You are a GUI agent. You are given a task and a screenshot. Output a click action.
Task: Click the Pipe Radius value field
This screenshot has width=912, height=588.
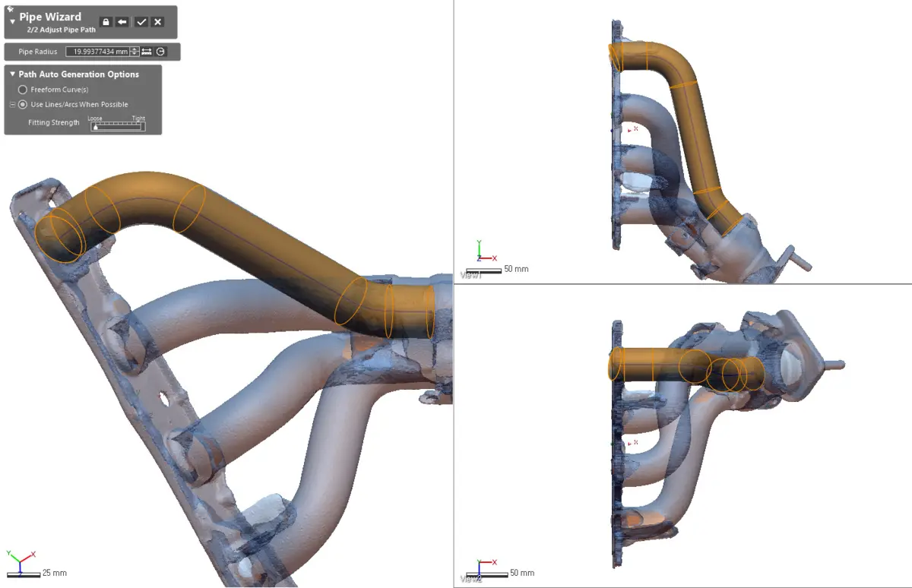click(x=97, y=52)
